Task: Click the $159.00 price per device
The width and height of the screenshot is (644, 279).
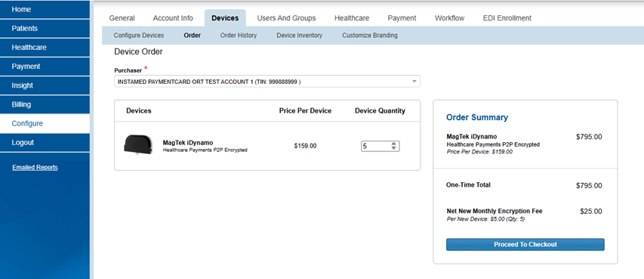Action: pos(305,146)
